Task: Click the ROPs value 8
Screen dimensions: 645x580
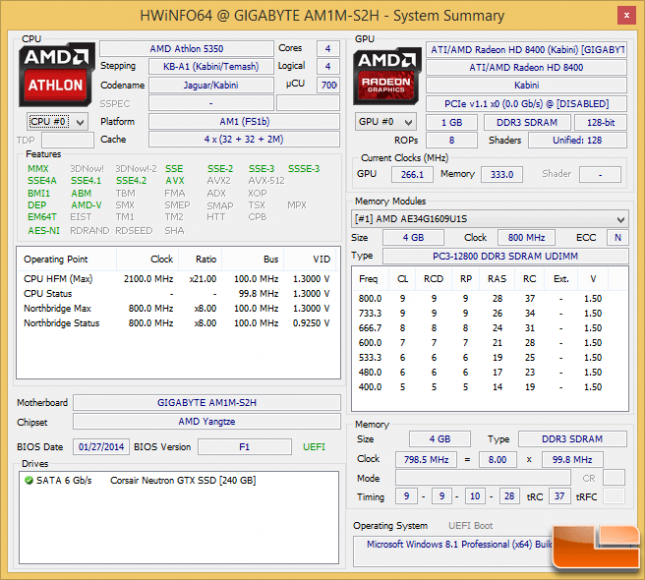Action: click(452, 140)
